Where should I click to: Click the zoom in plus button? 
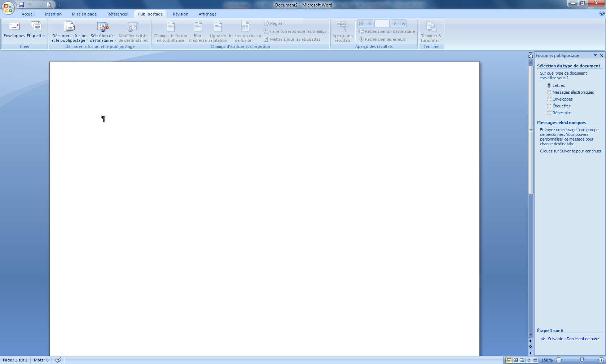click(601, 360)
